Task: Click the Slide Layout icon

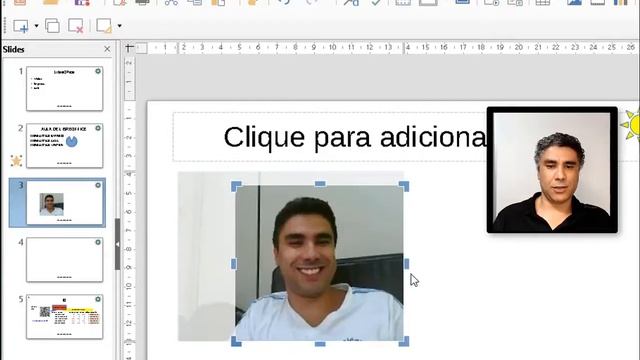Action: pyautogui.click(x=104, y=26)
